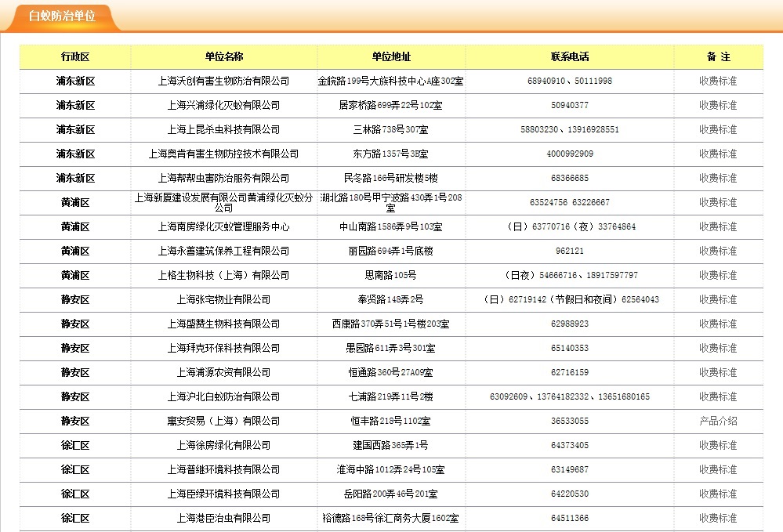Viewport: 783px width, 532px height.
Task: View 收费标准 for 上海港臣治虫有限公司
Action: (x=718, y=518)
